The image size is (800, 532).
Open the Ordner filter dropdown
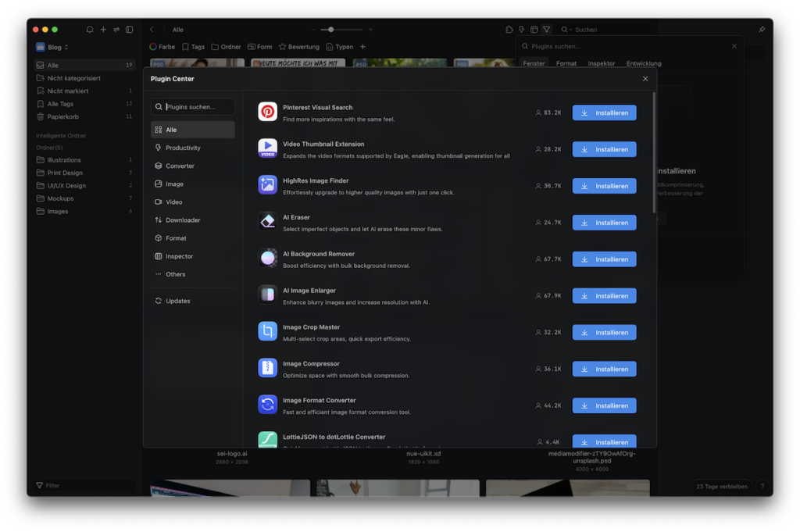tap(226, 47)
